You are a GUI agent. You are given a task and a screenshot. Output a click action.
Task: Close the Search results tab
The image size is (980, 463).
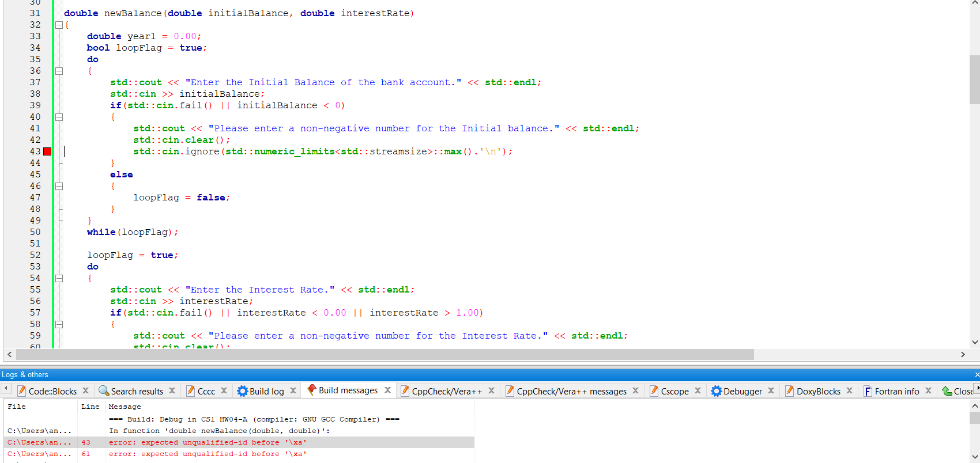pyautogui.click(x=172, y=390)
